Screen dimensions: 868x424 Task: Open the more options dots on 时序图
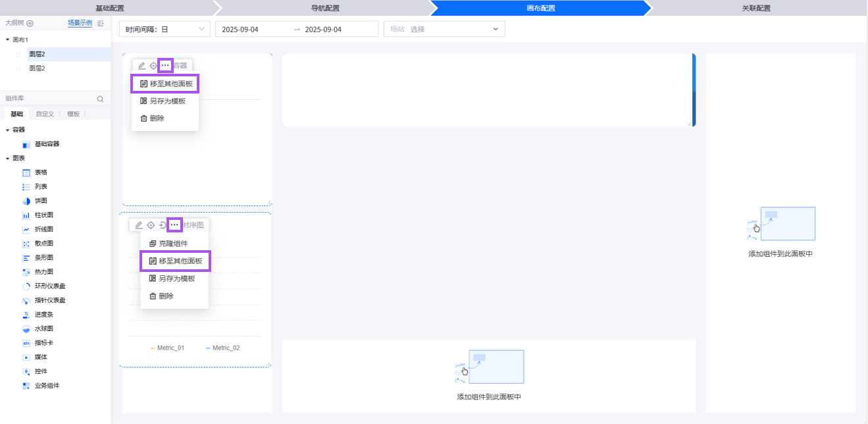pyautogui.click(x=174, y=225)
